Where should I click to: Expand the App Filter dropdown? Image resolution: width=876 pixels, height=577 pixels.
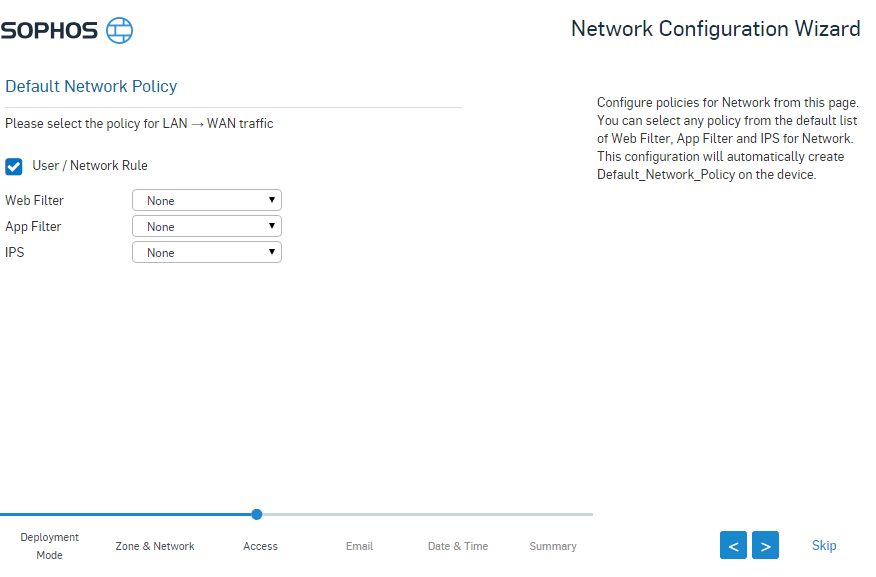[207, 227]
